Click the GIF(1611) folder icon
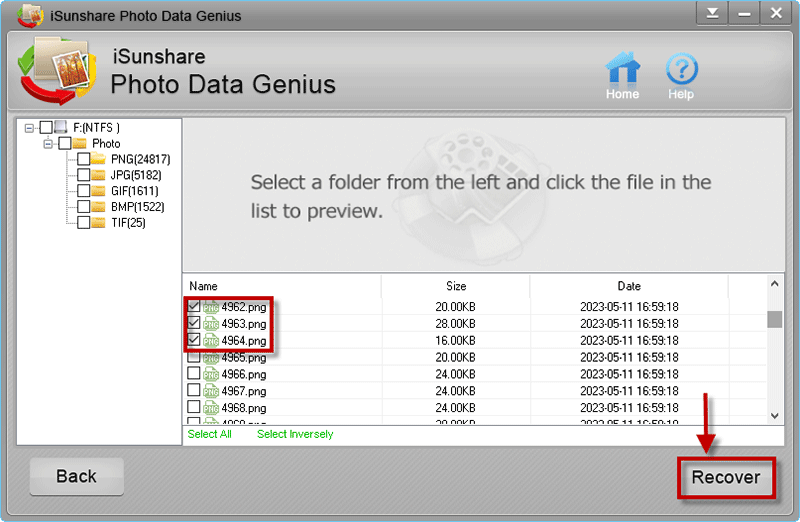Screen dimensions: 800x522 pyautogui.click(x=98, y=191)
